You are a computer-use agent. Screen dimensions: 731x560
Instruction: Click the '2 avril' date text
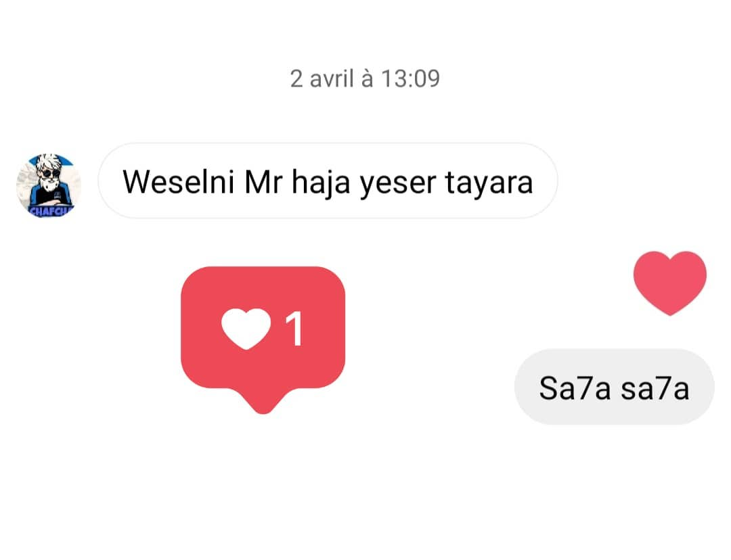click(322, 78)
